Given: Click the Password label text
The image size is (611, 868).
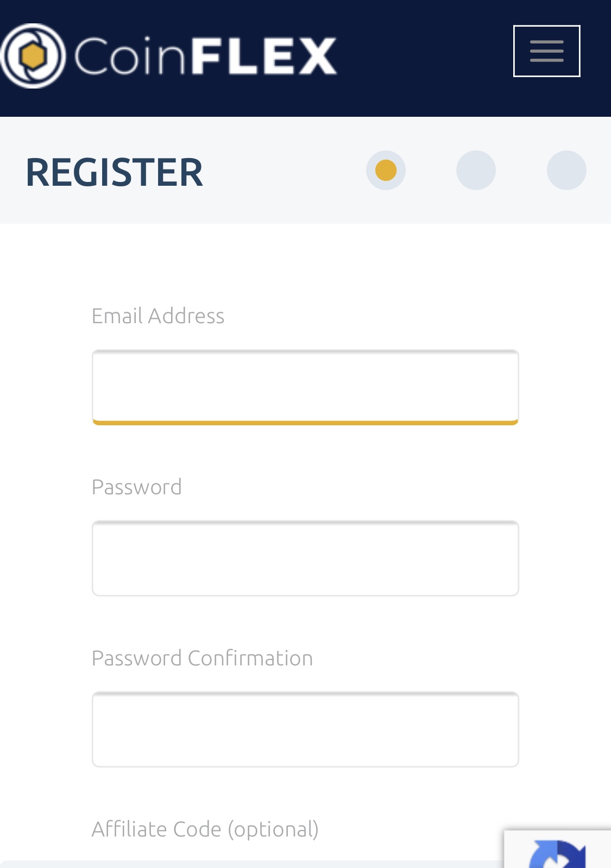Looking at the screenshot, I should [137, 487].
